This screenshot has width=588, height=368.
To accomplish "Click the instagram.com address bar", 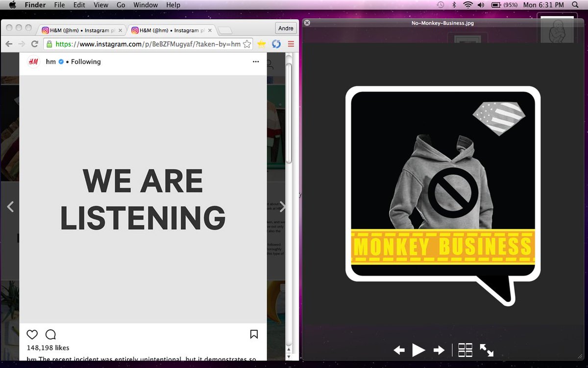I will pyautogui.click(x=148, y=44).
